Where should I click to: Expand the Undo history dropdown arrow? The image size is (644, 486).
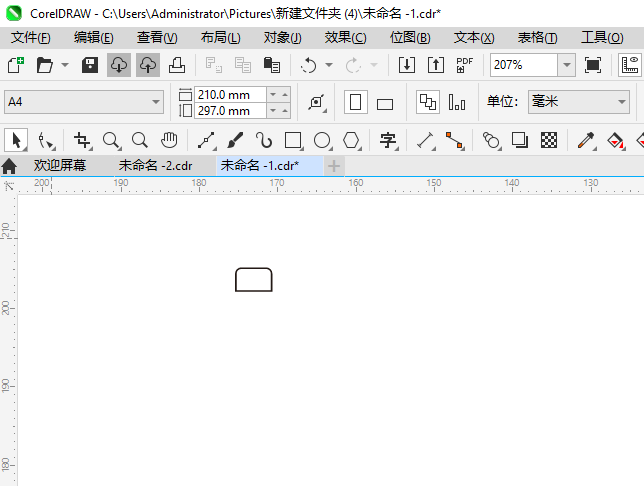pyautogui.click(x=329, y=65)
